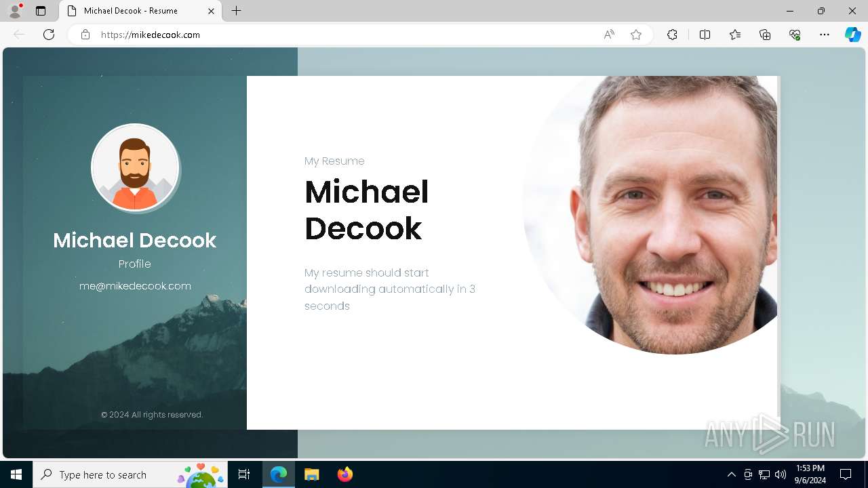Close the Michael Decook - Resume tab

[211, 11]
